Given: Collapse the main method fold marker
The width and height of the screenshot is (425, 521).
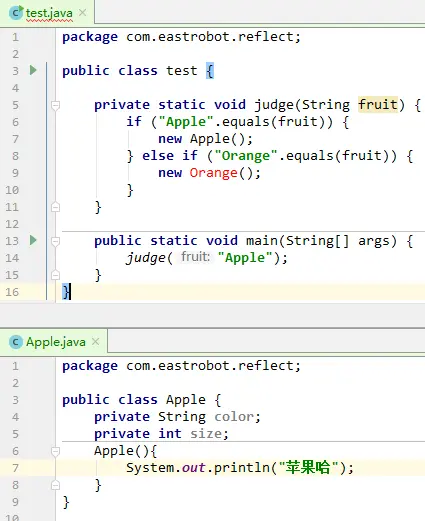Looking at the screenshot, I should pos(56,241).
